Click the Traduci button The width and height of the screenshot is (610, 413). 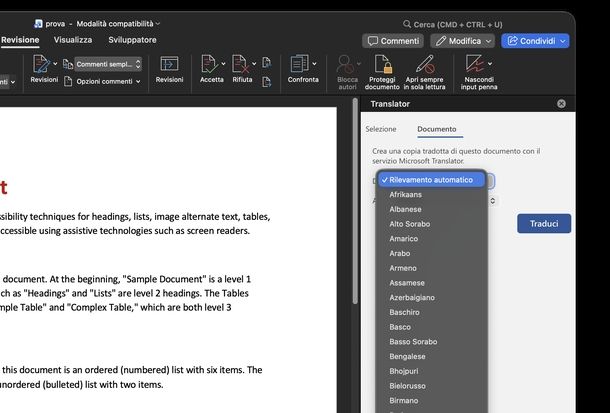pos(544,224)
